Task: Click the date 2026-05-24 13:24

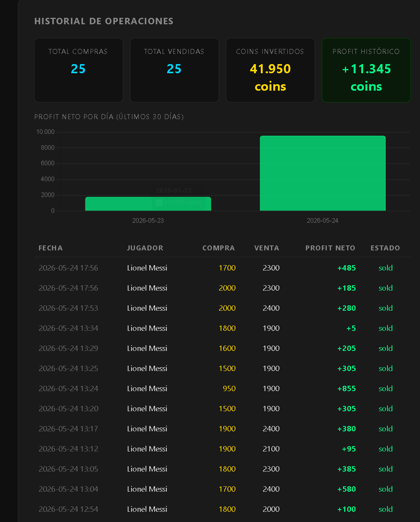Action: [x=68, y=388]
